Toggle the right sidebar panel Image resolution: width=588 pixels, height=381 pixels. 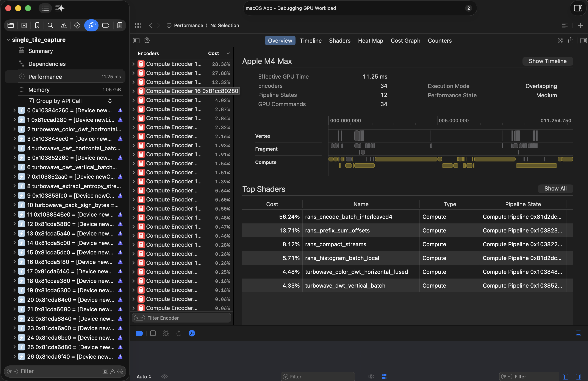pos(578,8)
